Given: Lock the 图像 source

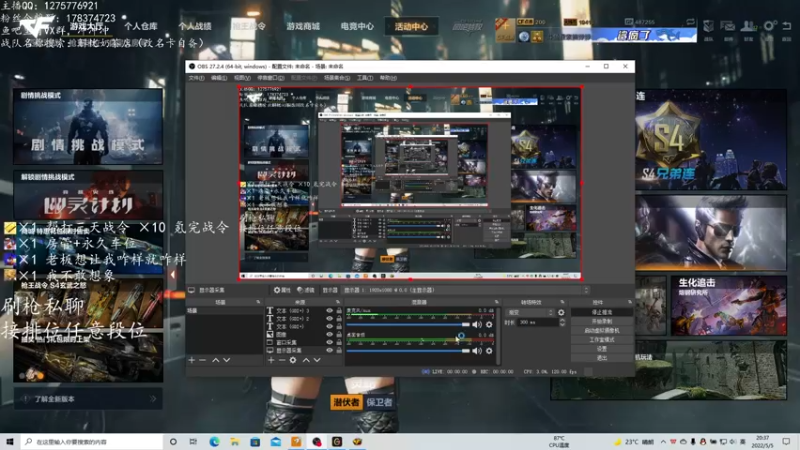Looking at the screenshot, I should (339, 335).
